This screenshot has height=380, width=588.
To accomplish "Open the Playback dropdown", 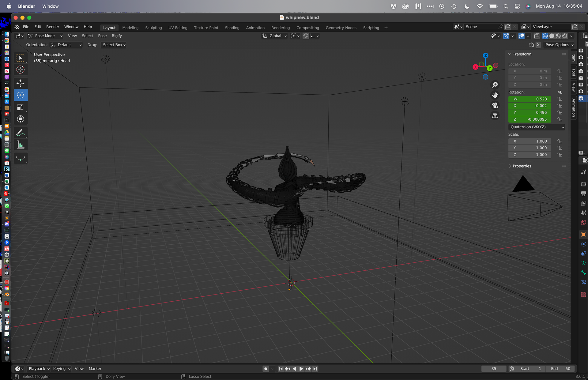I will 39,369.
